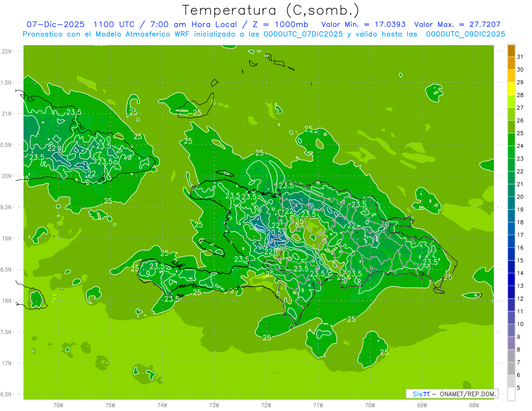Image resolution: width=532 pixels, height=411 pixels.
Task: Click the '24' value on the color scale
Action: tap(520, 146)
